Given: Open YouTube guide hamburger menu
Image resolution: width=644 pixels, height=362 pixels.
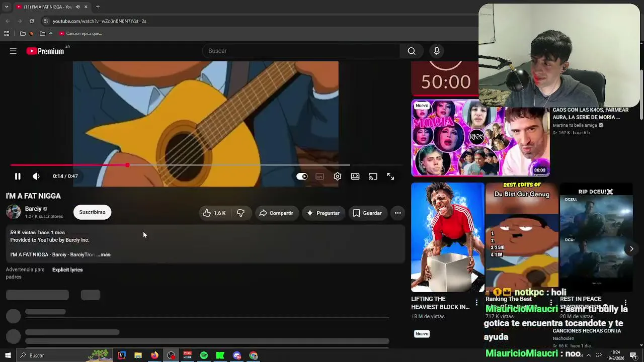Looking at the screenshot, I should pyautogui.click(x=13, y=51).
